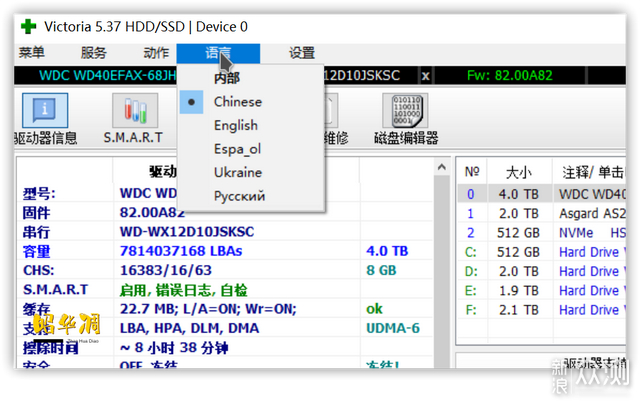Click the x button beside serial number

point(425,75)
